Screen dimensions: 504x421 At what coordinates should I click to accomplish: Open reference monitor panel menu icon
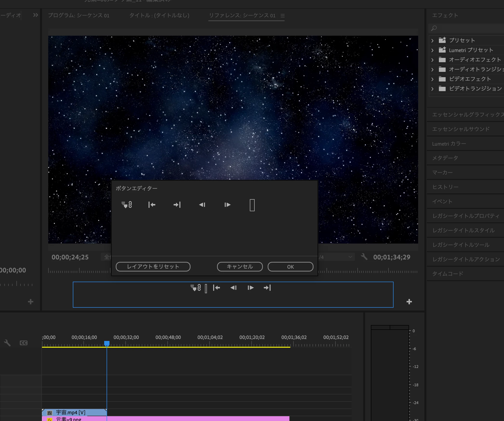point(283,16)
